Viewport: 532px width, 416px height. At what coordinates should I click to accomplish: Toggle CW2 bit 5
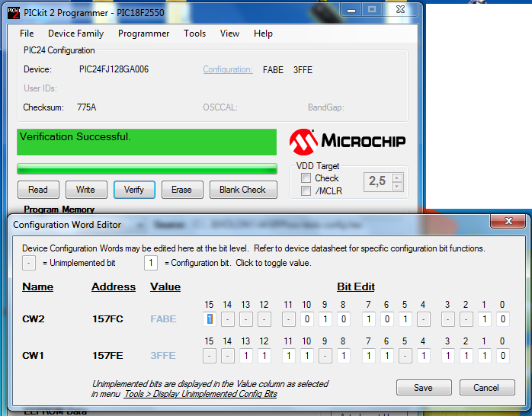[x=405, y=319]
